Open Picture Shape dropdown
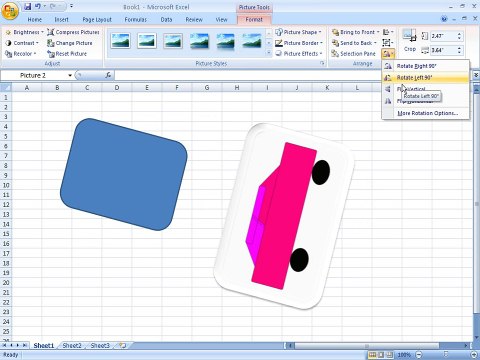Viewport: 480px width, 360px height. click(298, 32)
